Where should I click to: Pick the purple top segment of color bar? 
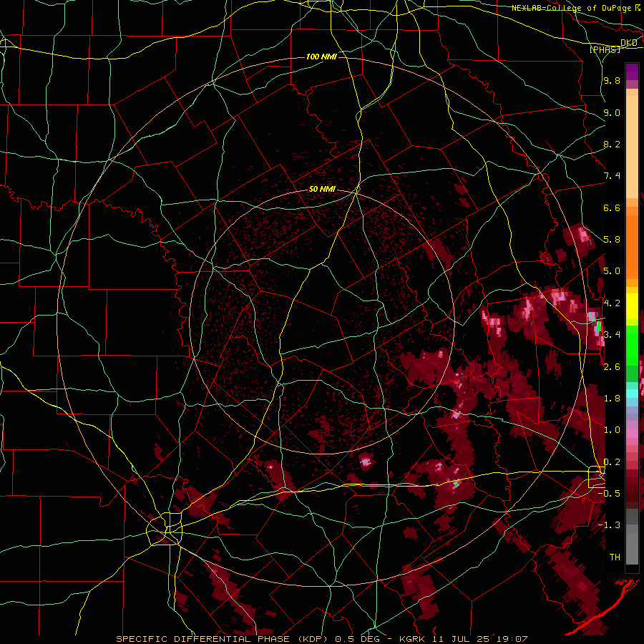pyautogui.click(x=632, y=72)
